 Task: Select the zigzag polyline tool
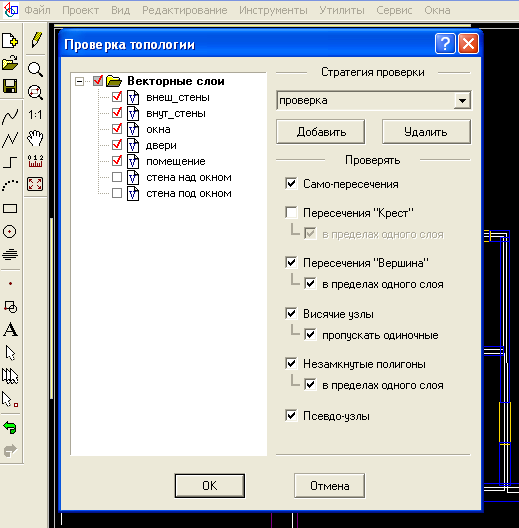coord(10,140)
